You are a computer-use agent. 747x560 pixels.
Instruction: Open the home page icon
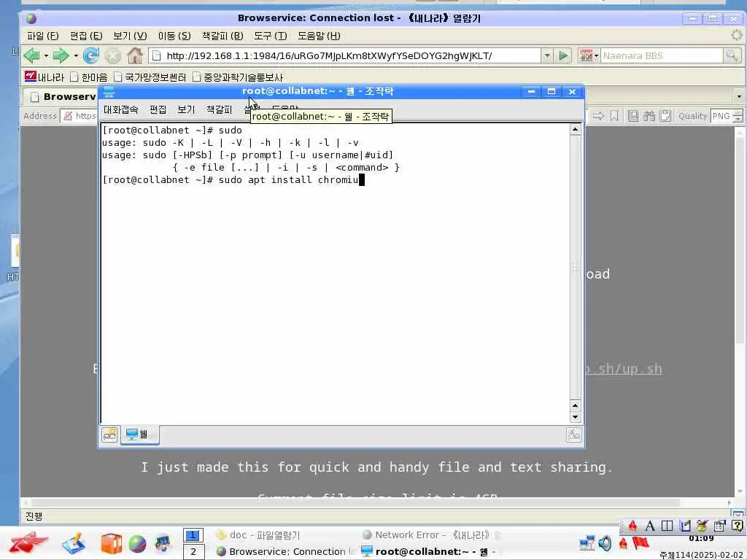tap(135, 55)
